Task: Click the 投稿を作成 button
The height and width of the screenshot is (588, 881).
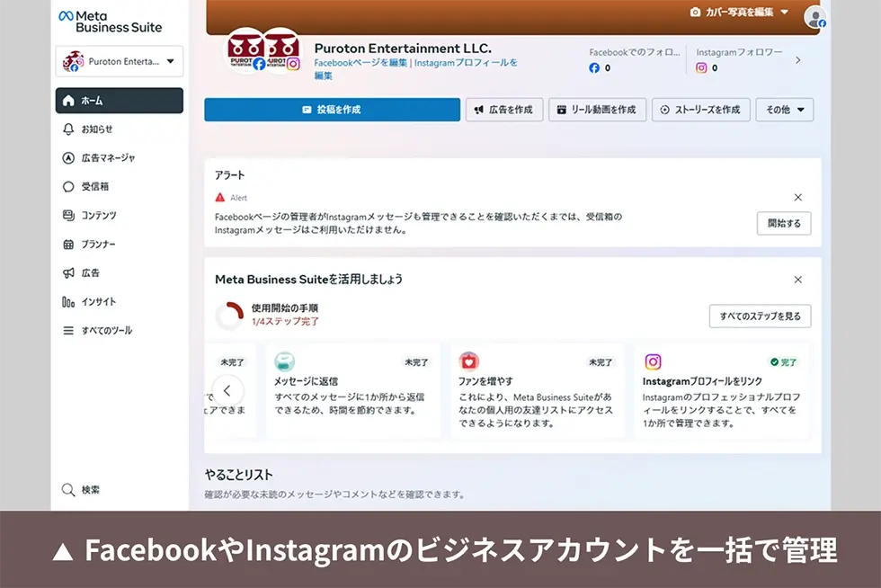Action: pyautogui.click(x=332, y=110)
